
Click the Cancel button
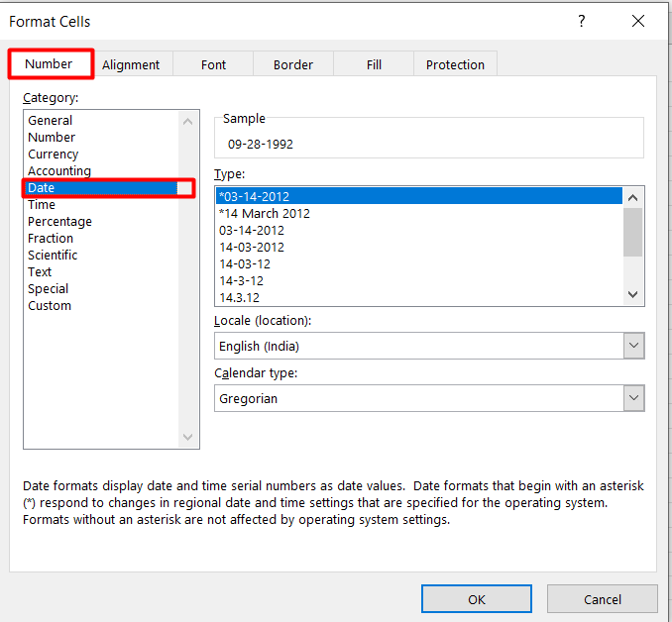[603, 599]
